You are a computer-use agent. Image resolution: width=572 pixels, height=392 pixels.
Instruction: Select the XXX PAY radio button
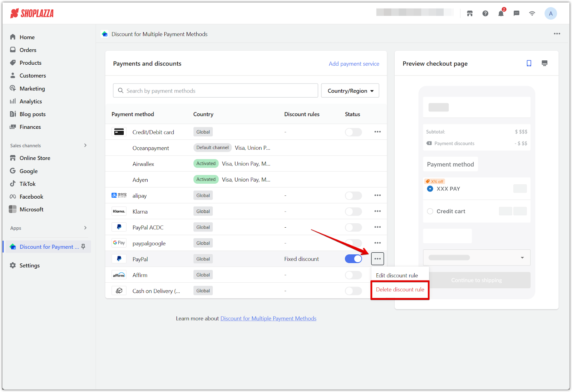(x=430, y=189)
